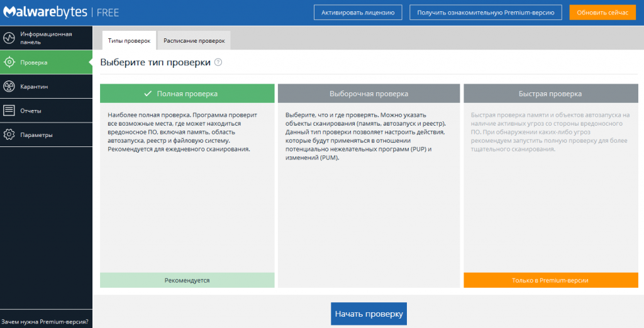Click help question mark next to heading
The width and height of the screenshot is (644, 328).
218,63
